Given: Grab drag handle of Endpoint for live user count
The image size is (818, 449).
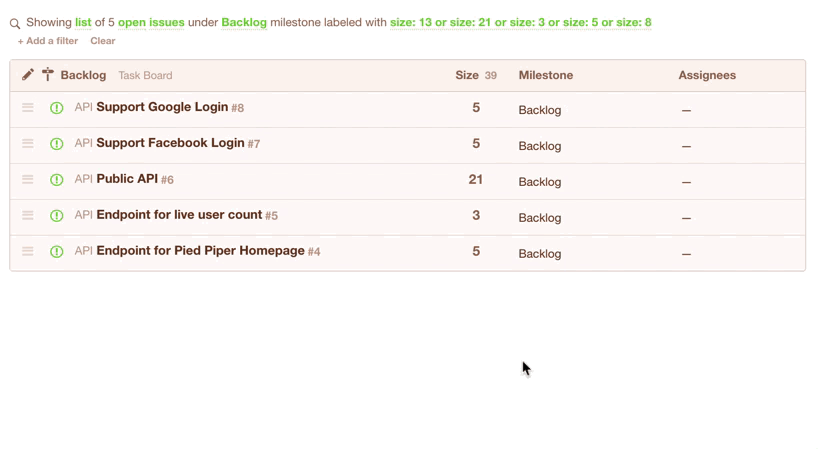Looking at the screenshot, I should pyautogui.click(x=28, y=215).
